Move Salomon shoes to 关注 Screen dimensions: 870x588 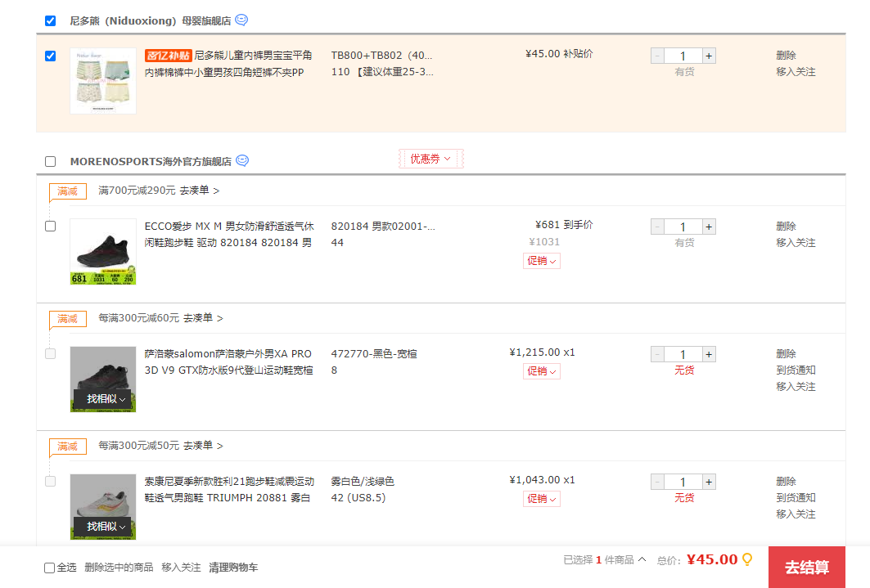(796, 386)
